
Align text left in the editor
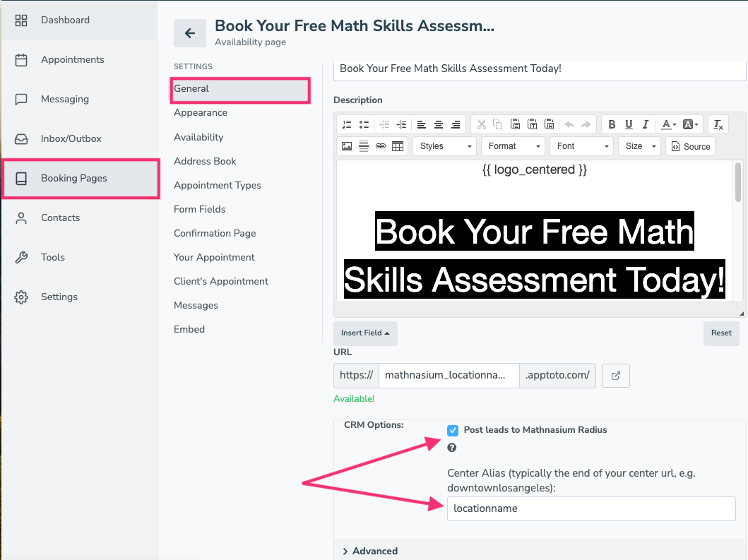[x=421, y=124]
